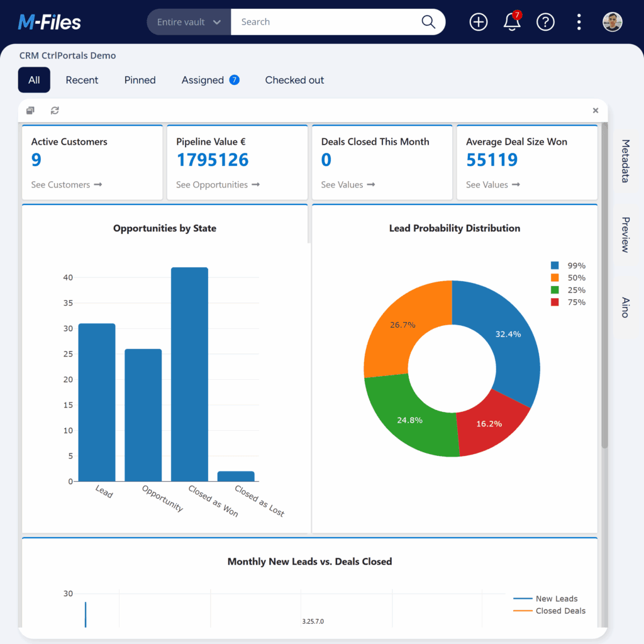Expand the Metadata side panel
The image size is (644, 644).
click(x=623, y=162)
